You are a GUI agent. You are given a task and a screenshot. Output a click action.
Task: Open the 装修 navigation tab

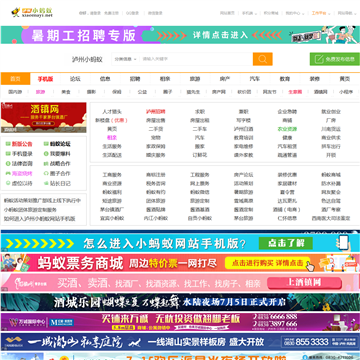pyautogui.click(x=315, y=79)
